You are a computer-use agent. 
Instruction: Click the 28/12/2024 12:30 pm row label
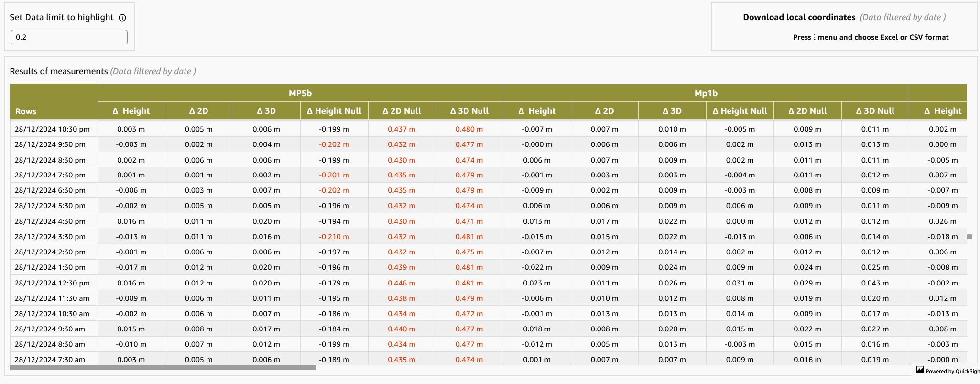tap(52, 283)
